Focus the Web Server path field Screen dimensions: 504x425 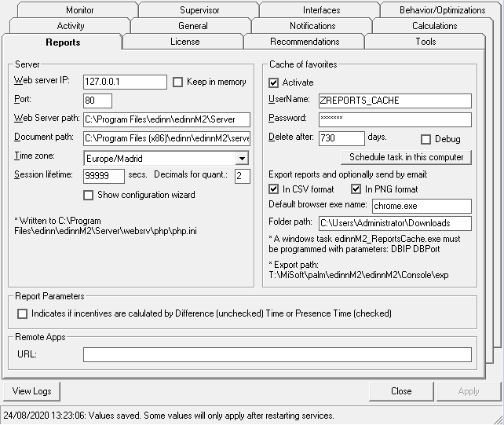click(x=166, y=119)
